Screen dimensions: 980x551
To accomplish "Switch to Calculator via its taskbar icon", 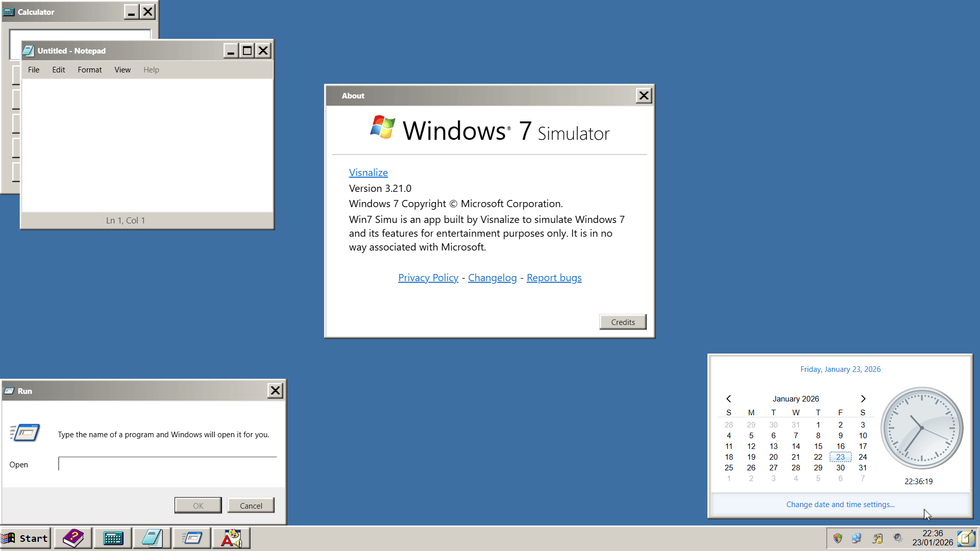I will click(113, 538).
